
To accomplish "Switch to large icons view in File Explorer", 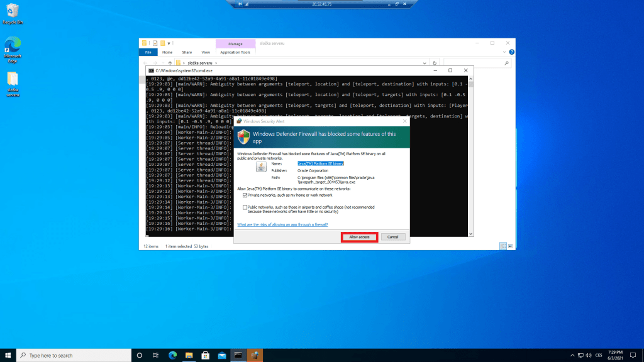I will 511,246.
